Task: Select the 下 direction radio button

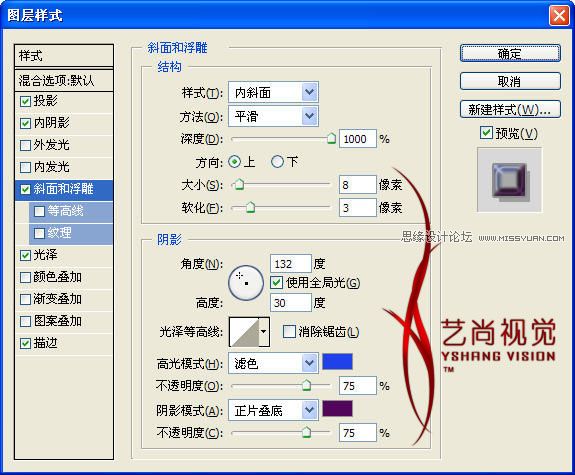Action: click(x=277, y=162)
